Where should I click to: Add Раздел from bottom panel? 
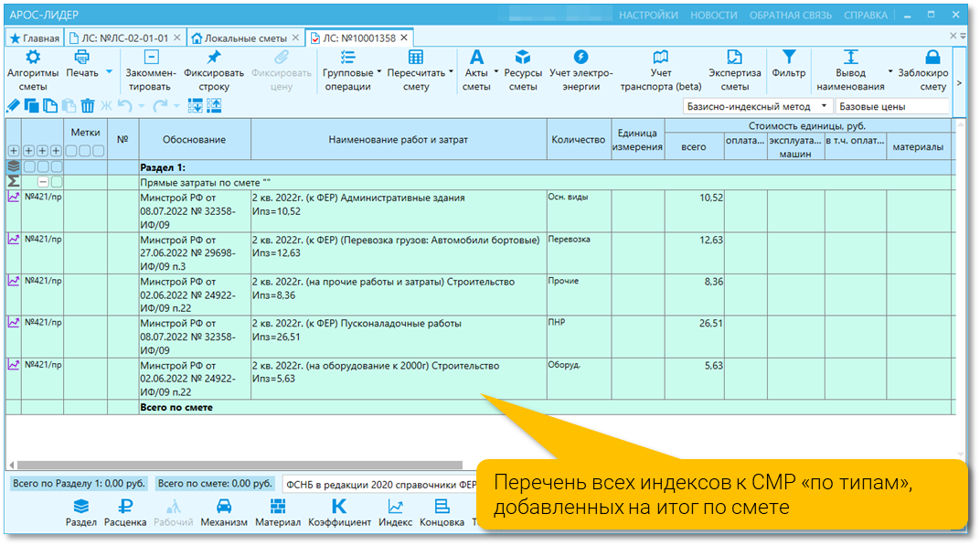[81, 513]
